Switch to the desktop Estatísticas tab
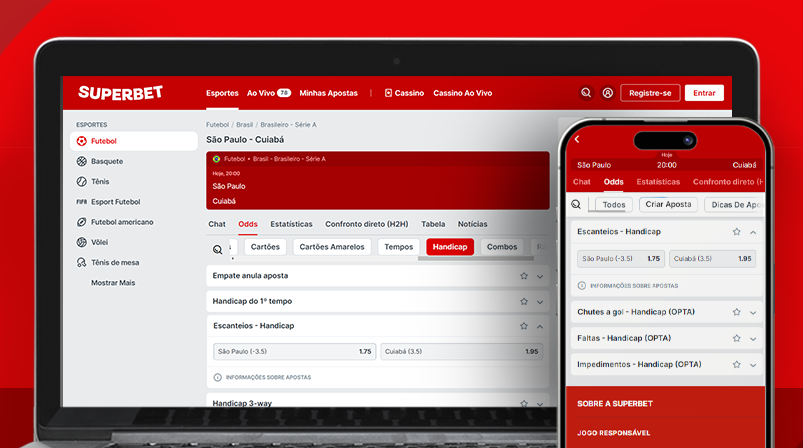The width and height of the screenshot is (803, 448). tap(291, 224)
